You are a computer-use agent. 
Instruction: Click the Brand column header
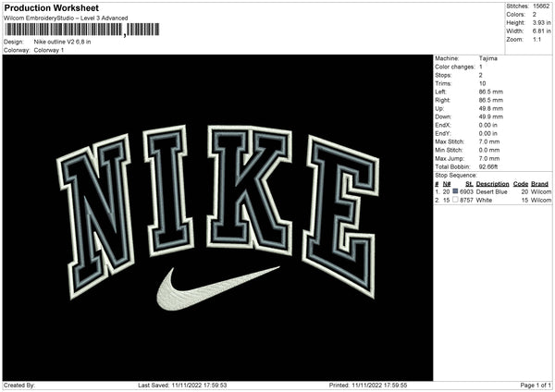coord(540,184)
